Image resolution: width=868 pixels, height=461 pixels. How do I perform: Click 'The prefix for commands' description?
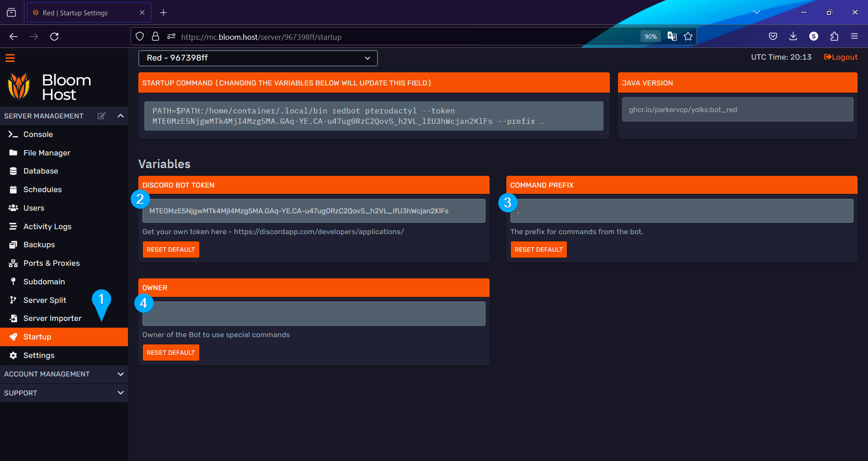tap(576, 232)
